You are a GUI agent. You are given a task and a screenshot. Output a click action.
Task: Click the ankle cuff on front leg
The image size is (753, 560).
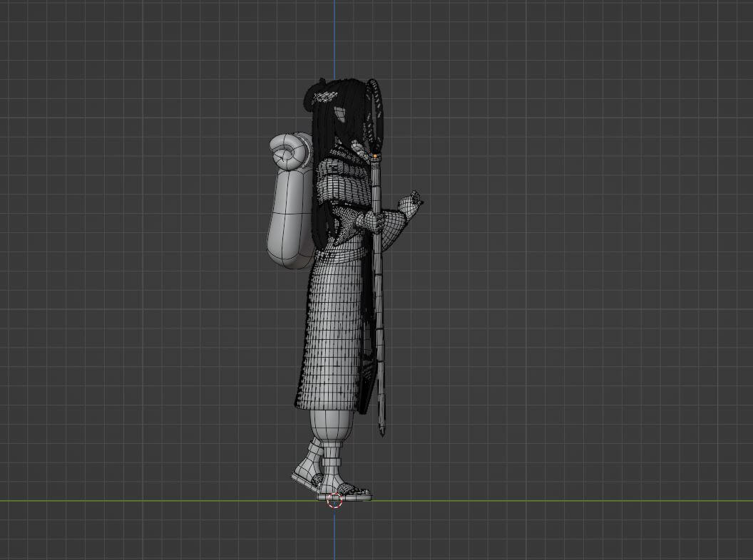332,465
